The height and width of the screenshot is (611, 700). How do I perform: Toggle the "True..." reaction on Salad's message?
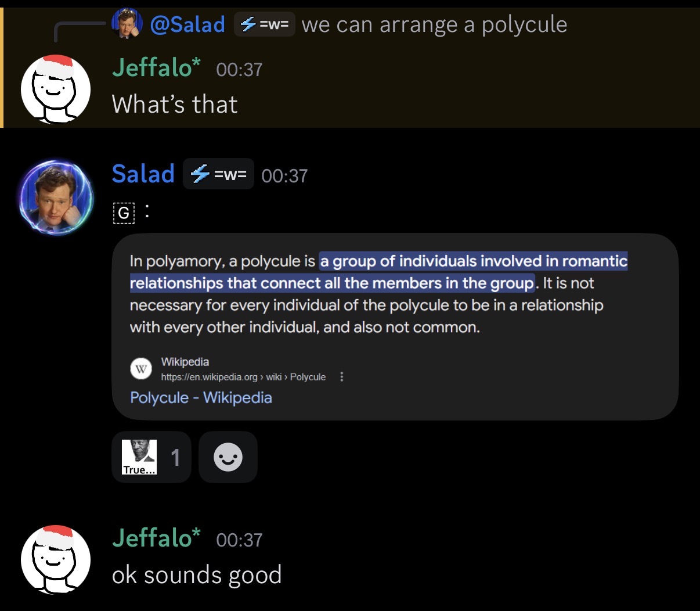point(151,457)
